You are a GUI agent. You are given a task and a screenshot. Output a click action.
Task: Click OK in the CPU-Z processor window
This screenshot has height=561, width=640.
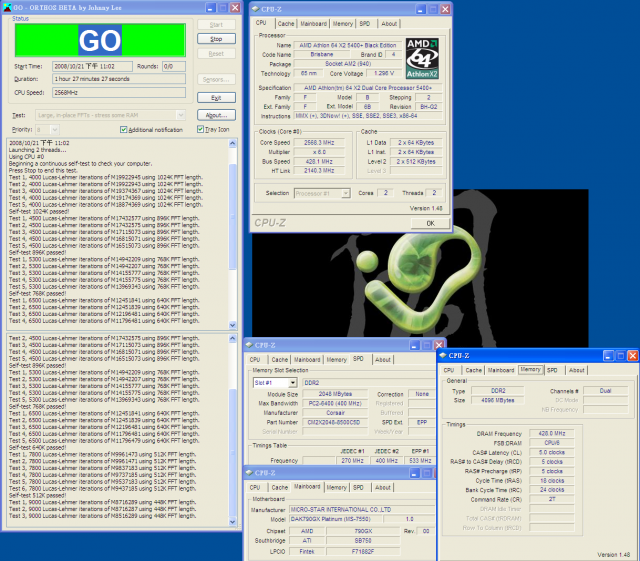[x=430, y=223]
